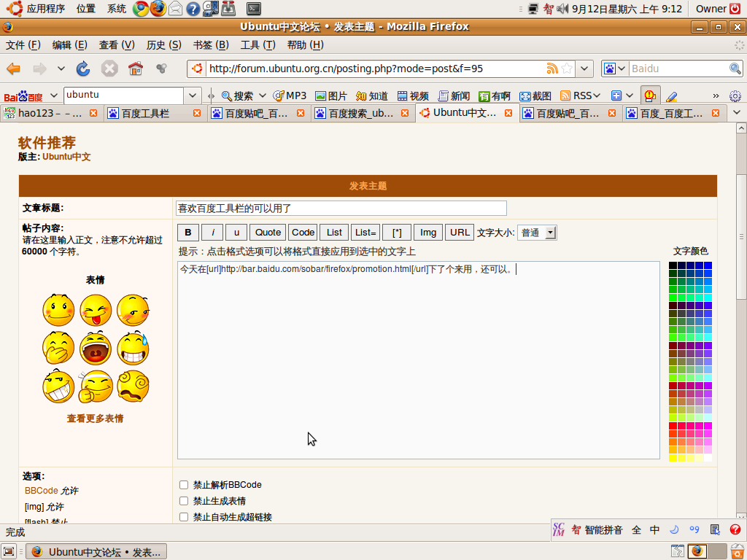747x560 pixels.
Task: Expand the address bar history dropdown
Action: (584, 69)
